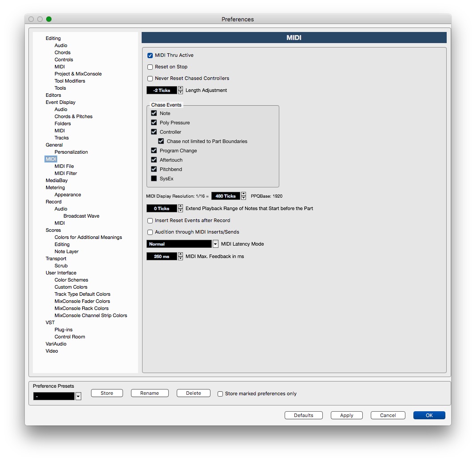Open Appearance under Metering
476x461 pixels.
point(67,195)
